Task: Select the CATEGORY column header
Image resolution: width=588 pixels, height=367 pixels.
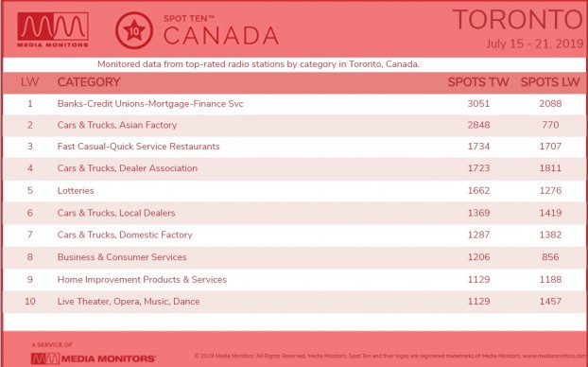Action: 89,82
